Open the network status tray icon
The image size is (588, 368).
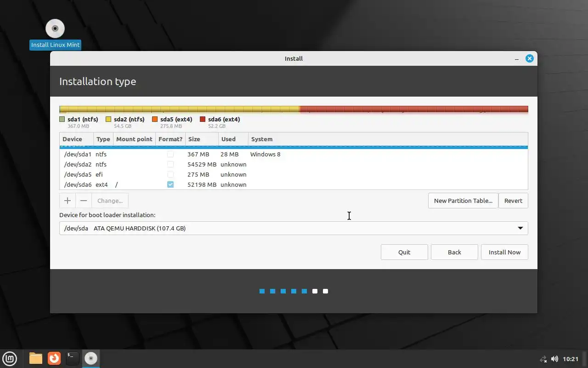(543, 359)
